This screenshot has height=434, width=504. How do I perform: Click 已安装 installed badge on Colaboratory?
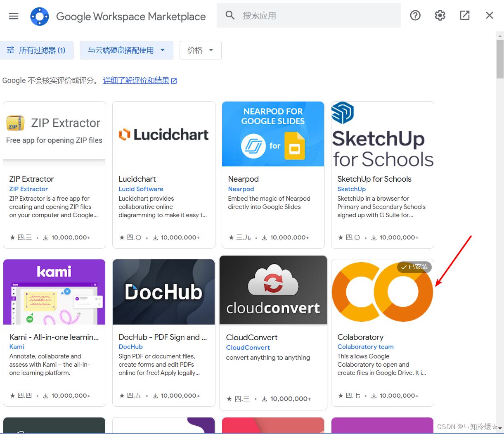click(414, 267)
